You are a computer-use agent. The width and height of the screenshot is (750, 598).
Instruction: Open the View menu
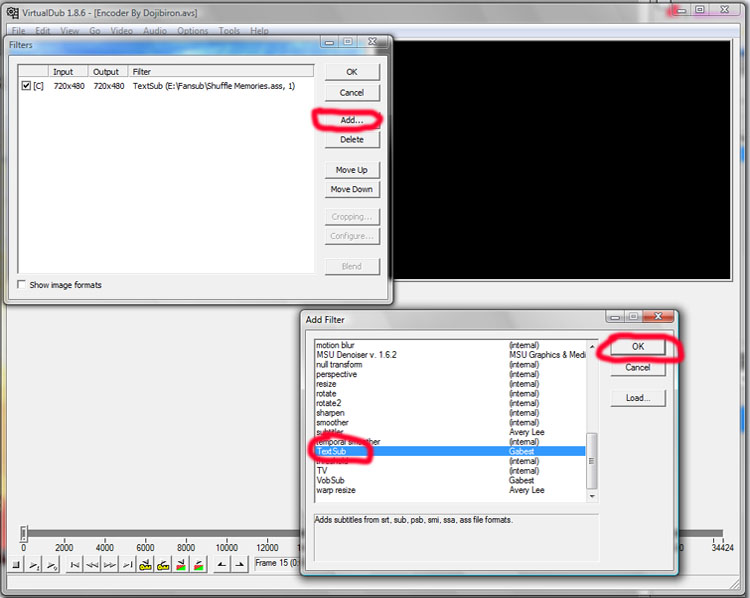(x=69, y=31)
